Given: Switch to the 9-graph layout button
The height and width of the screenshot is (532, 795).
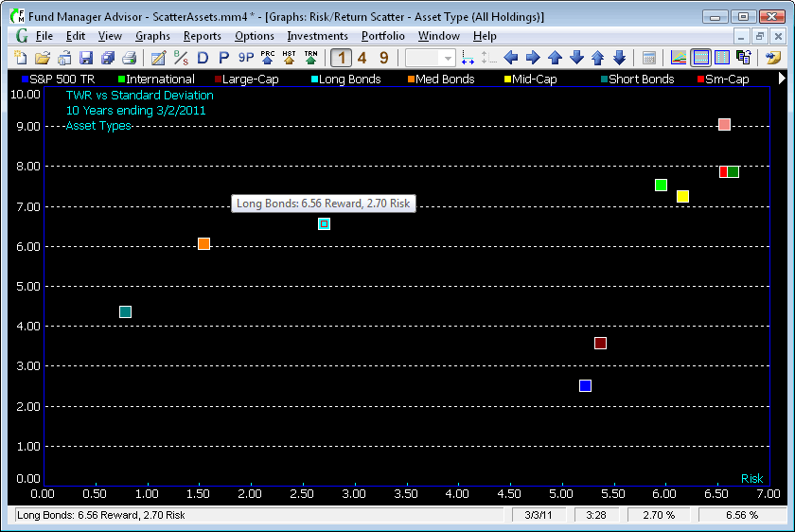Looking at the screenshot, I should click(x=382, y=58).
